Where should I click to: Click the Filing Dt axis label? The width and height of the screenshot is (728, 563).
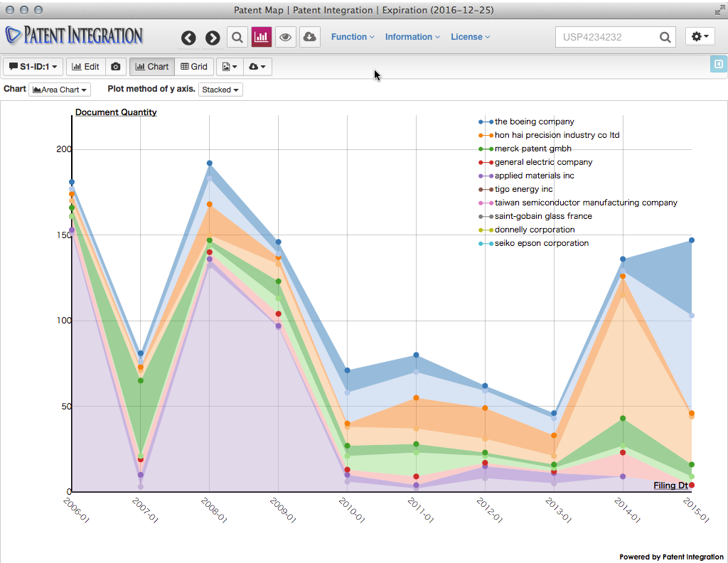coord(670,486)
